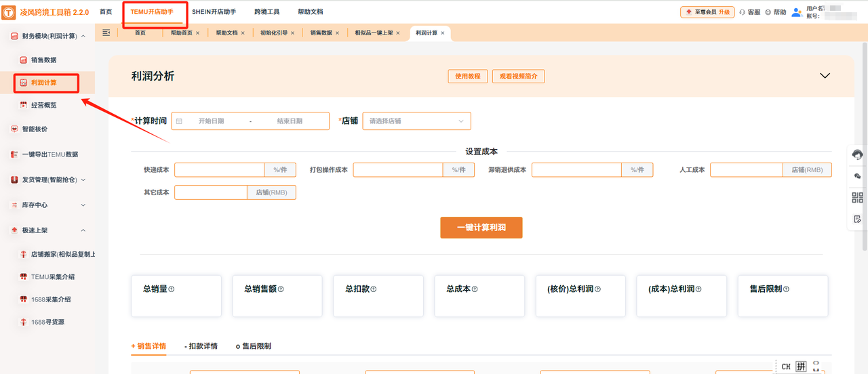Click the 快递成本 input field

tap(219, 170)
